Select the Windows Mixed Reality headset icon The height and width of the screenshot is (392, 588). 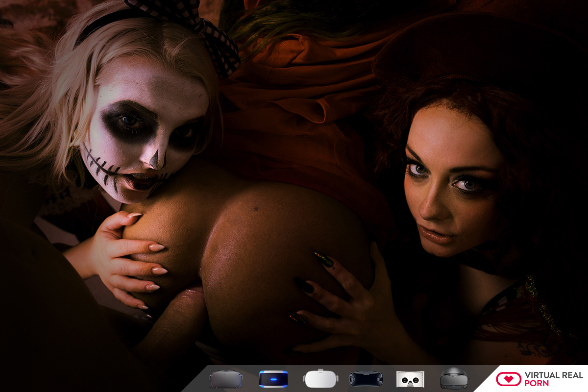[x=454, y=379]
